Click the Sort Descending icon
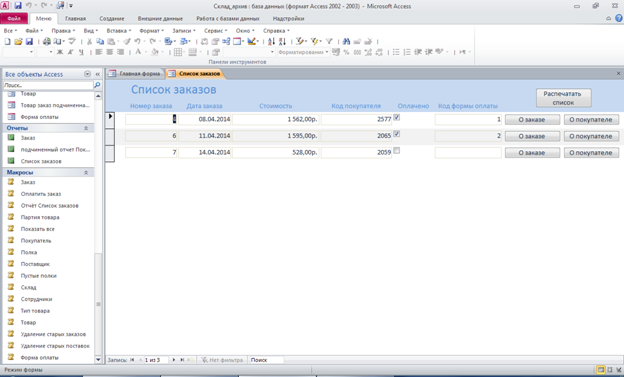 point(282,41)
